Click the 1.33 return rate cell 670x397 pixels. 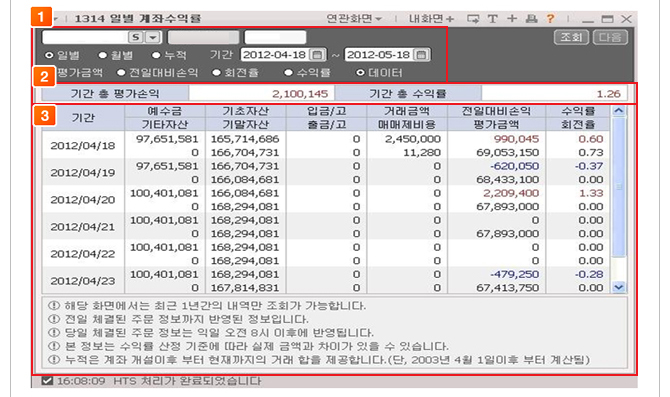tap(591, 193)
